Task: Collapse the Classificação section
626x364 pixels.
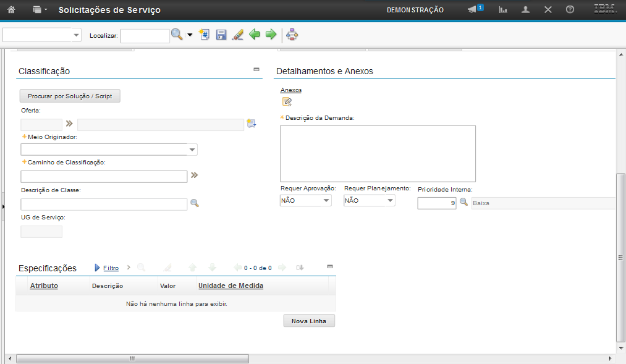Action: (256, 70)
